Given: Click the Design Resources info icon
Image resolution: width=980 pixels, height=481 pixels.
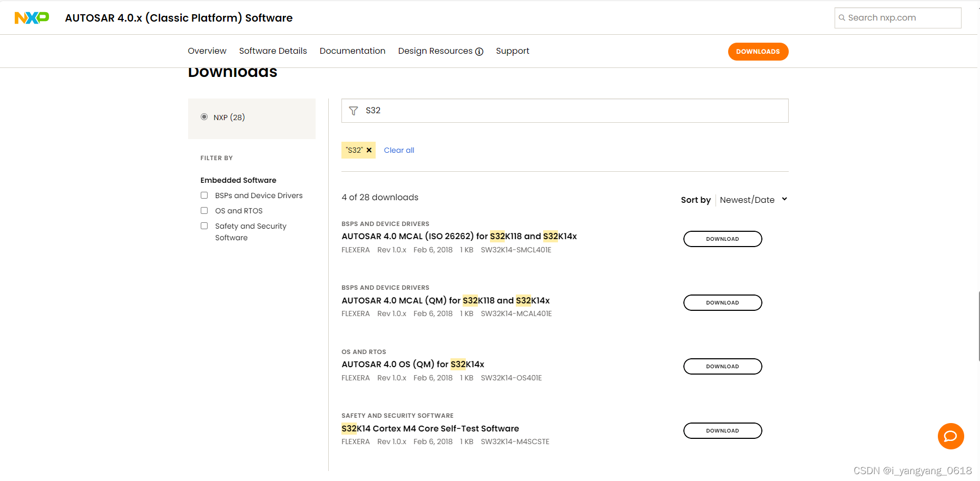Looking at the screenshot, I should click(x=479, y=52).
